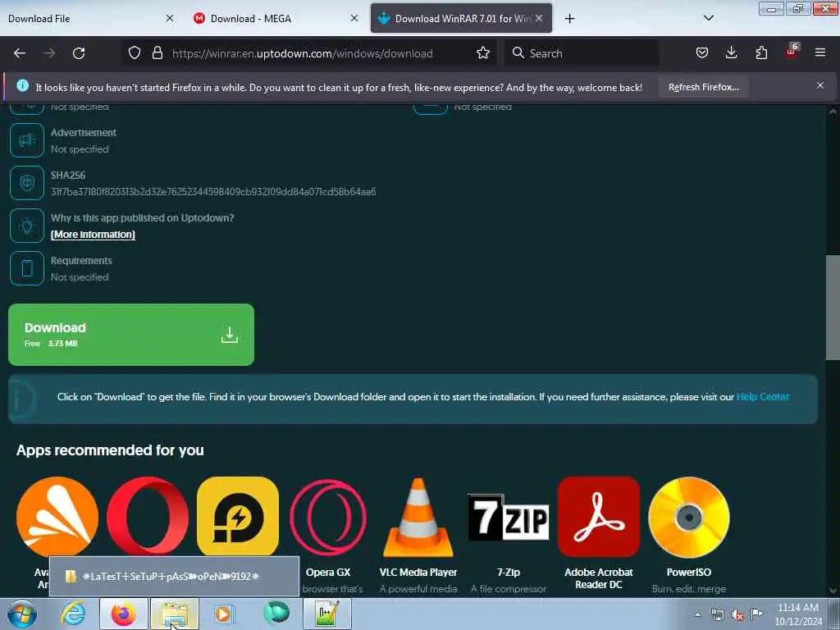840x630 pixels.
Task: Click the Refresh Firefox... button
Action: (703, 87)
